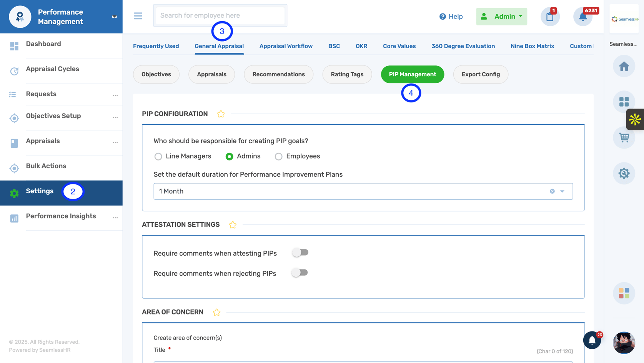Image resolution: width=644 pixels, height=363 pixels.
Task: Favorite the Area of Concern star
Action: click(216, 312)
